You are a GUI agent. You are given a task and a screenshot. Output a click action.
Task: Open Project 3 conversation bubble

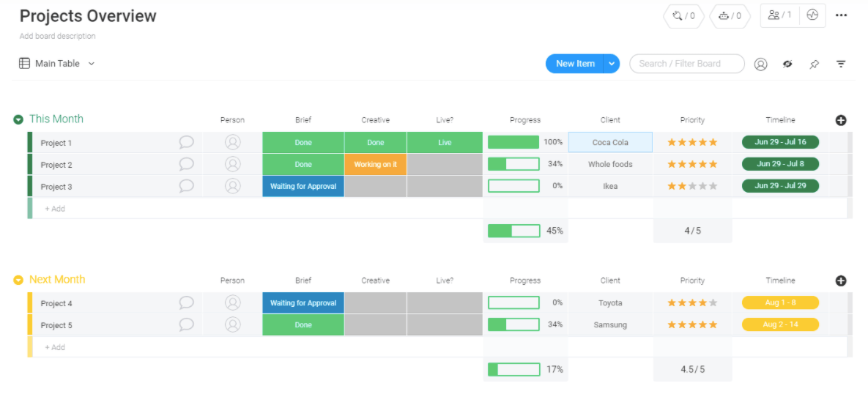point(187,186)
